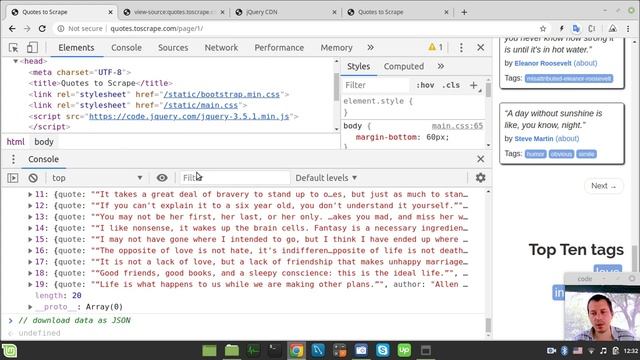Expand console array item 16

[30, 251]
